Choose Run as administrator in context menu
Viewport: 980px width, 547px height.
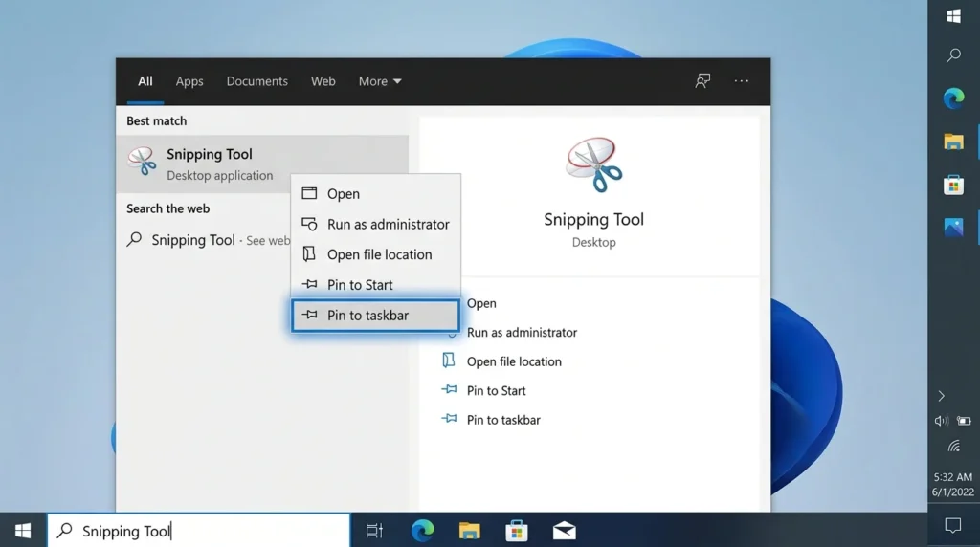375,224
